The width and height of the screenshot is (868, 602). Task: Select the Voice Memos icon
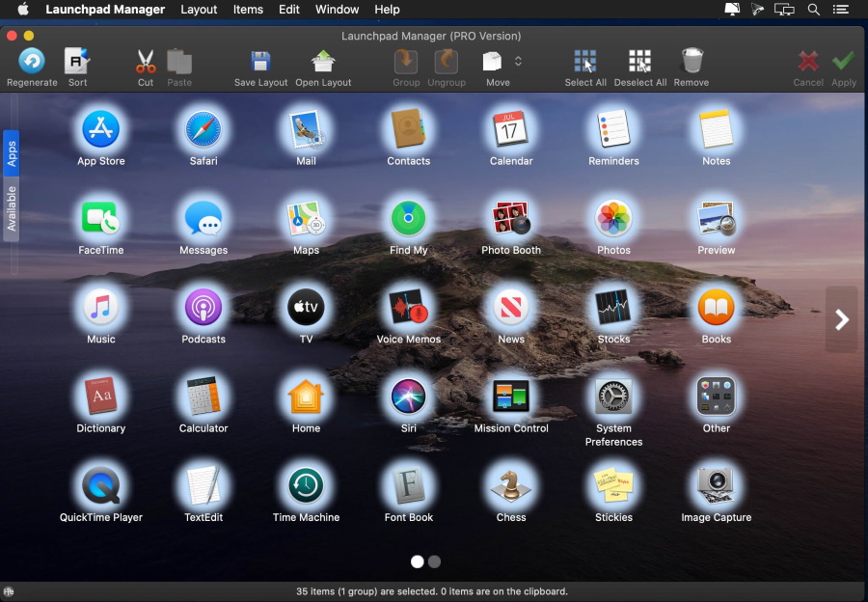click(409, 308)
